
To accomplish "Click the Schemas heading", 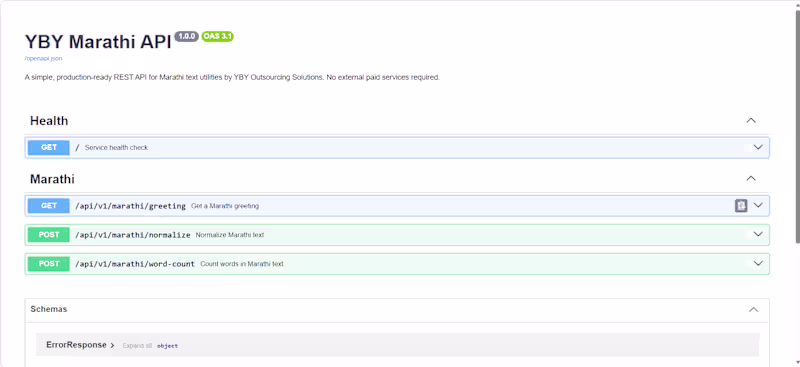I will pyautogui.click(x=48, y=309).
